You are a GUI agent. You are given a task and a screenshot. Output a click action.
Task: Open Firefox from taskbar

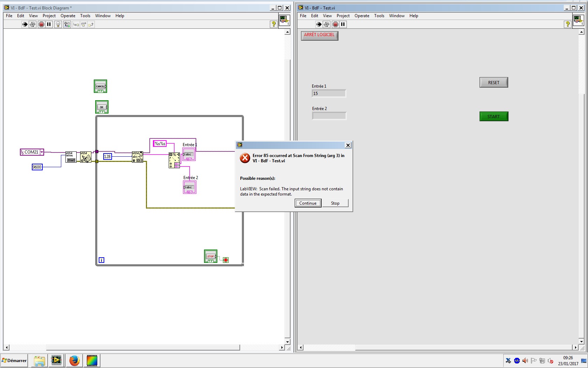pyautogui.click(x=74, y=360)
